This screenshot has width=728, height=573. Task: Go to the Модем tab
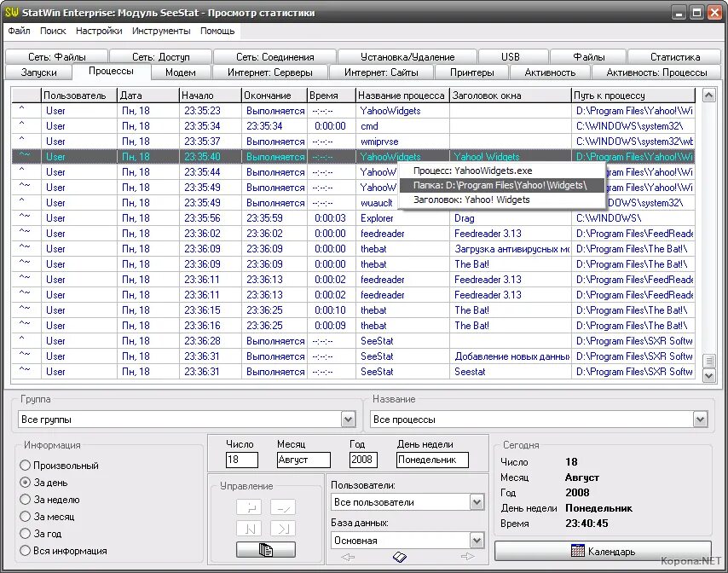click(181, 72)
